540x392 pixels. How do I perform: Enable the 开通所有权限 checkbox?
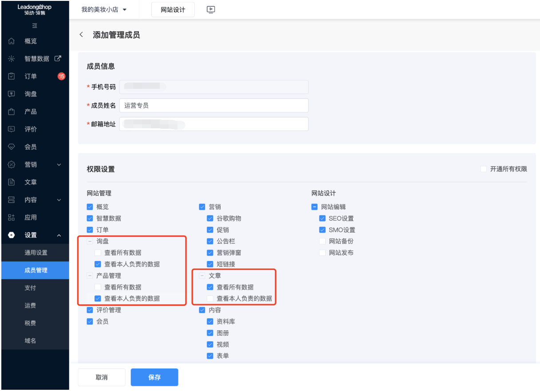pos(483,169)
